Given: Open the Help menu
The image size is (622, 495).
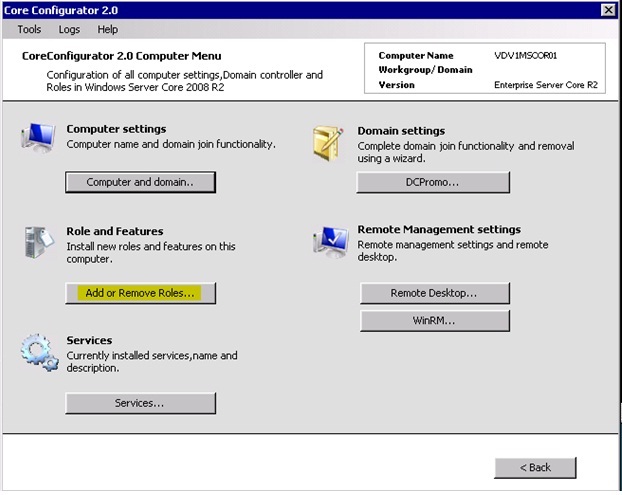Looking at the screenshot, I should click(x=107, y=30).
